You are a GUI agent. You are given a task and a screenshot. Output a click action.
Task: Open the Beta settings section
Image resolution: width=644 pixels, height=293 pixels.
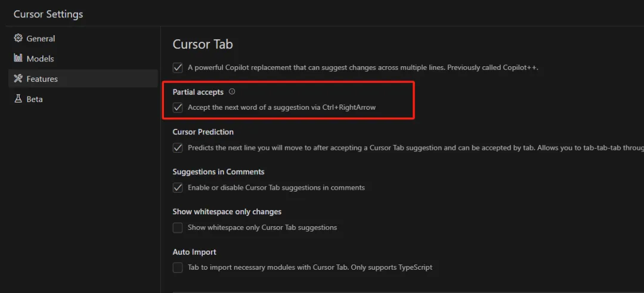[x=35, y=99]
